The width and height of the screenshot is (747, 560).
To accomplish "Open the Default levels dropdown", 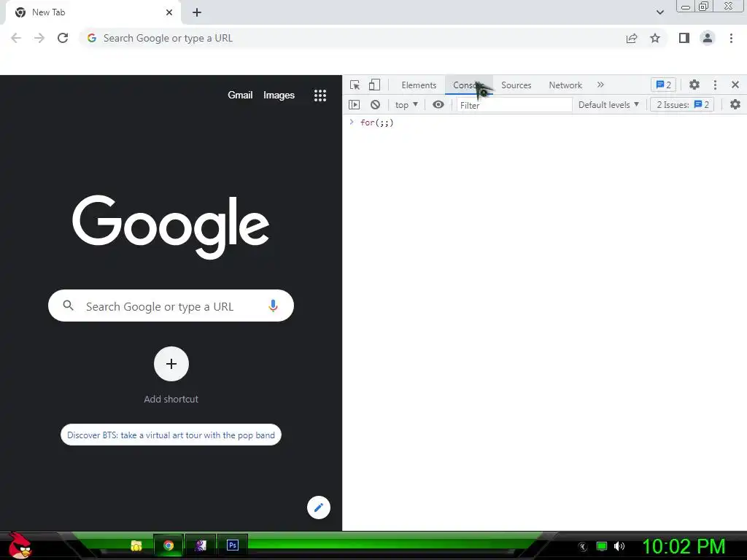I will pyautogui.click(x=608, y=105).
